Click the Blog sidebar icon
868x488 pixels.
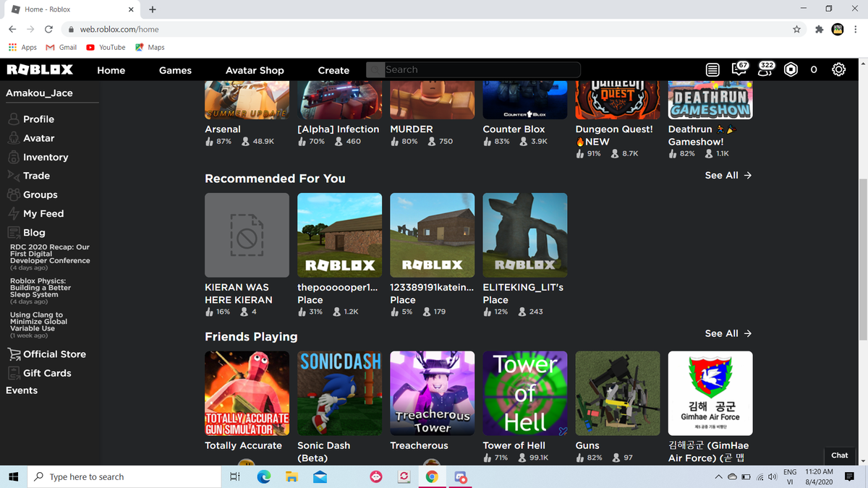pyautogui.click(x=13, y=232)
